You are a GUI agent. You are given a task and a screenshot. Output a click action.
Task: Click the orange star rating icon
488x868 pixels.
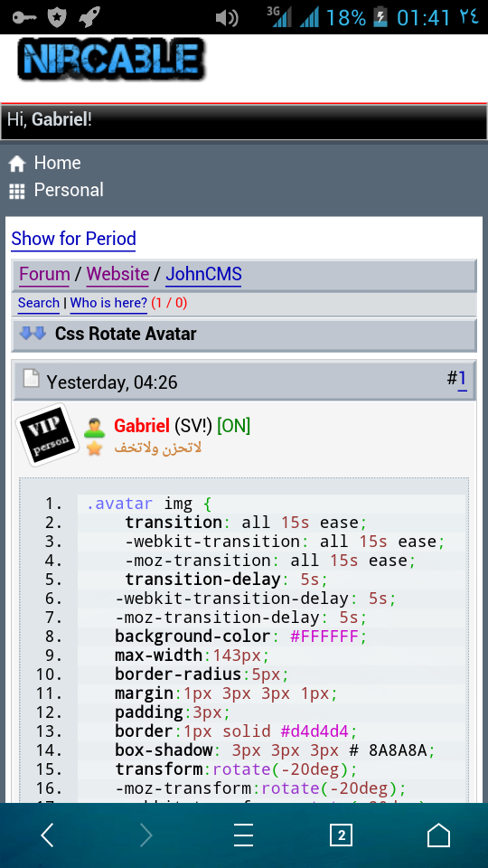point(95,448)
